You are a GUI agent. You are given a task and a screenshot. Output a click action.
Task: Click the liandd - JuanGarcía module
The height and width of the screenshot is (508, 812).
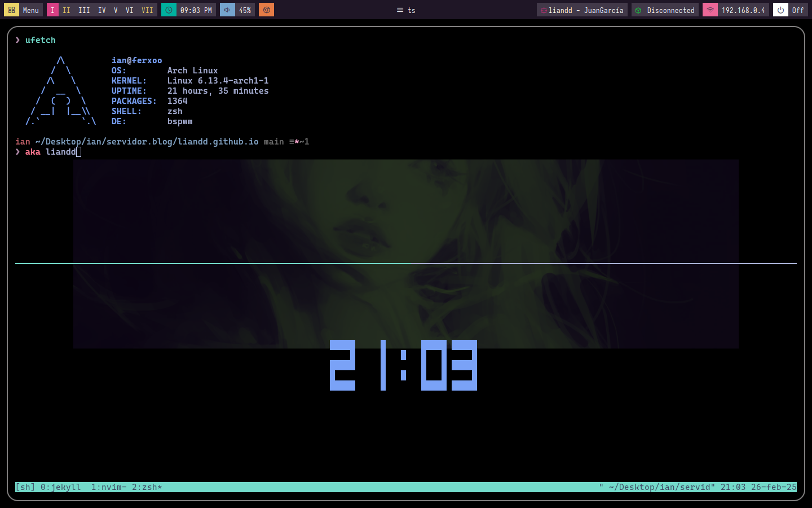(585, 10)
